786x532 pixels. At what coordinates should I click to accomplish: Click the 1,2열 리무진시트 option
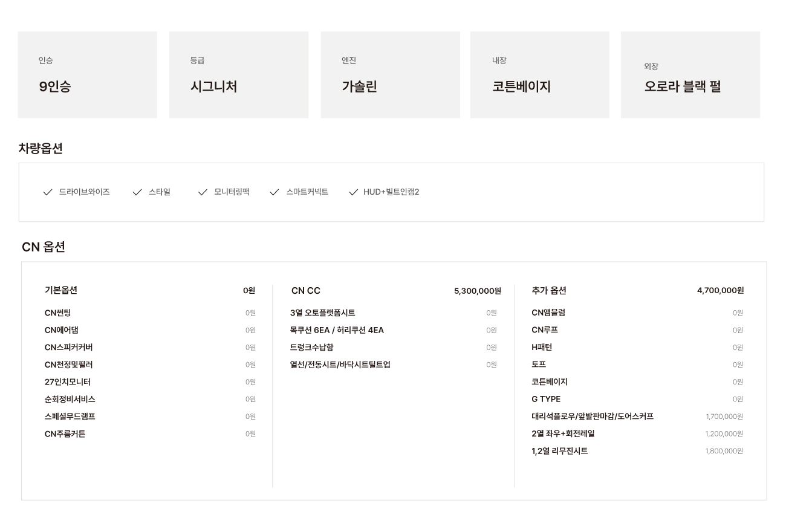pos(560,451)
